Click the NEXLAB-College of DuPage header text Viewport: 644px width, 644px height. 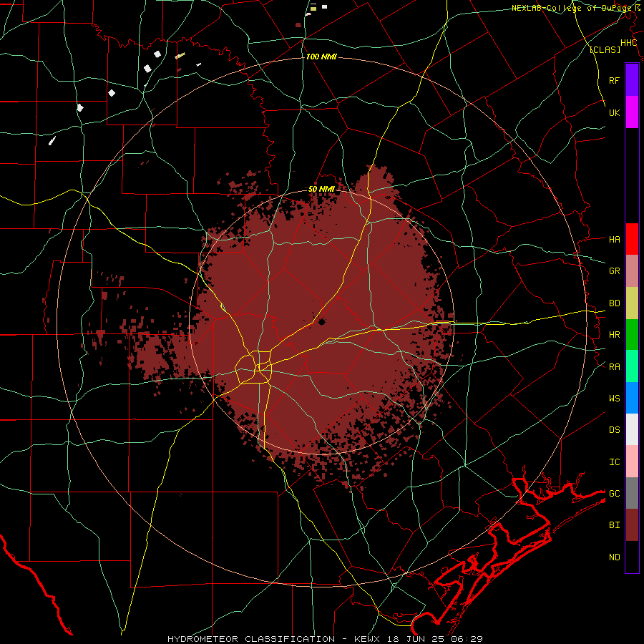pyautogui.click(x=572, y=8)
